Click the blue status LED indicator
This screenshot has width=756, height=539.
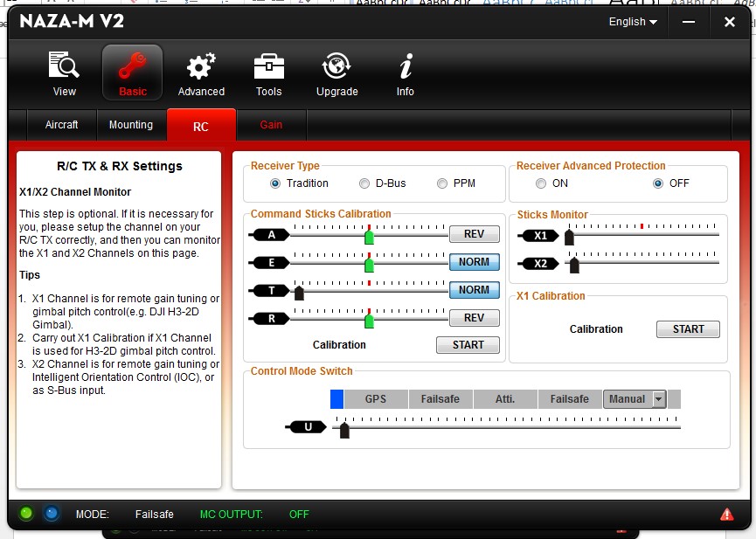(x=51, y=514)
